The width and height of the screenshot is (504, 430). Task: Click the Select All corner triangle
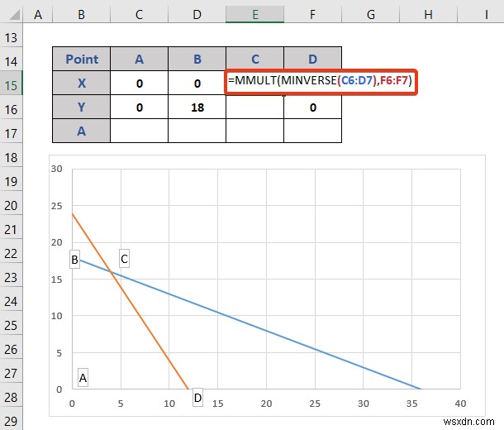[x=14, y=15]
